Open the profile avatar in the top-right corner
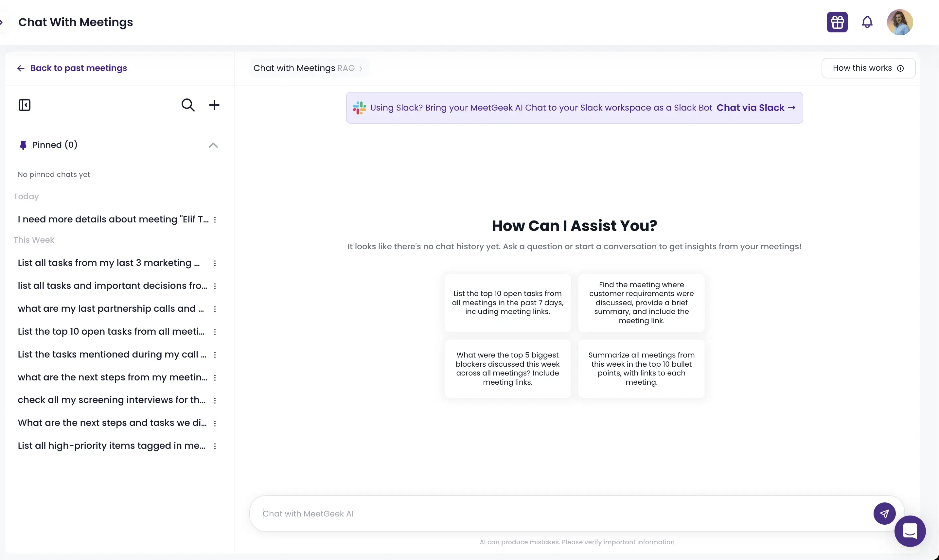Screen dimensions: 939x560 (900, 22)
